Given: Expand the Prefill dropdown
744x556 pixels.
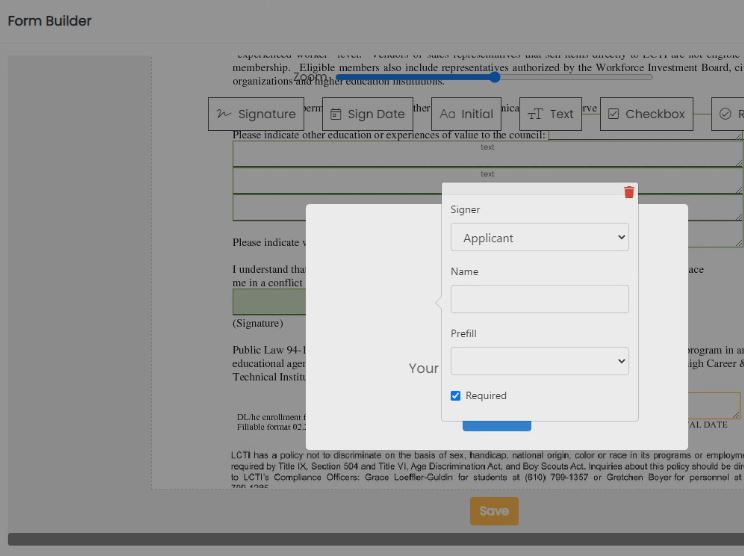Looking at the screenshot, I should tap(539, 361).
